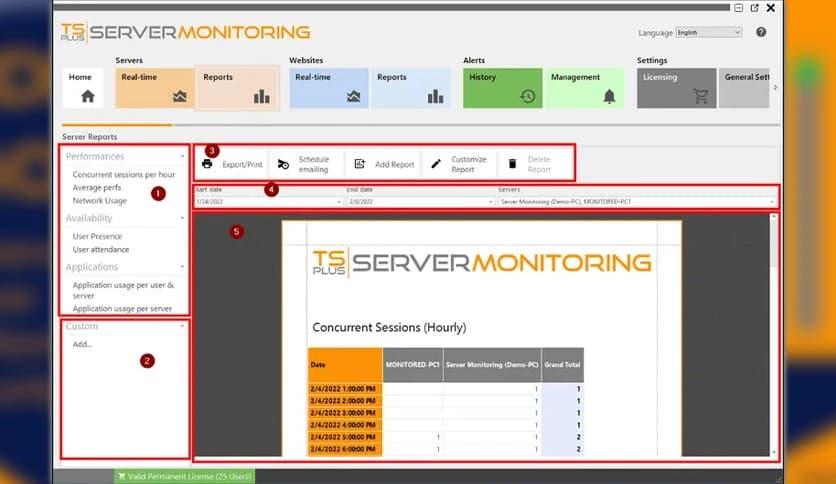Open Websites Real-time tile

[328, 88]
